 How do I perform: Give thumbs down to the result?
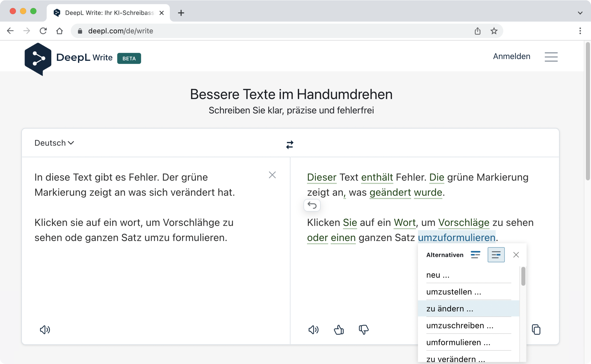[x=363, y=330]
